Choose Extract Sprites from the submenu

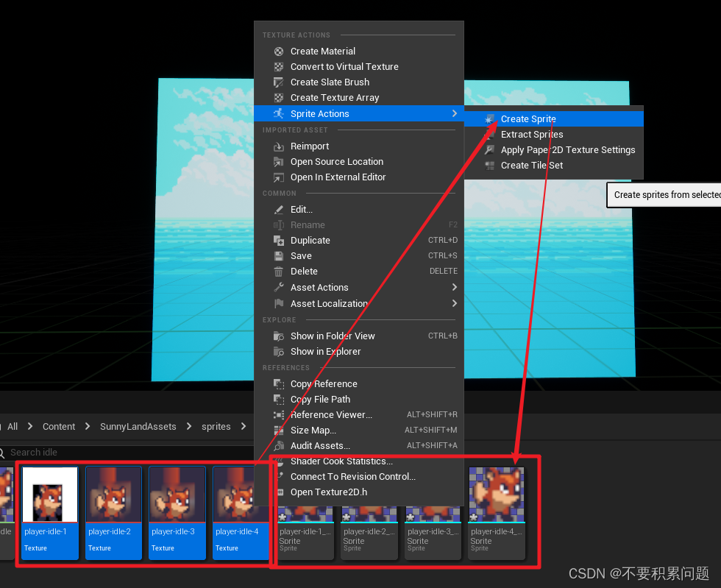tap(553, 135)
